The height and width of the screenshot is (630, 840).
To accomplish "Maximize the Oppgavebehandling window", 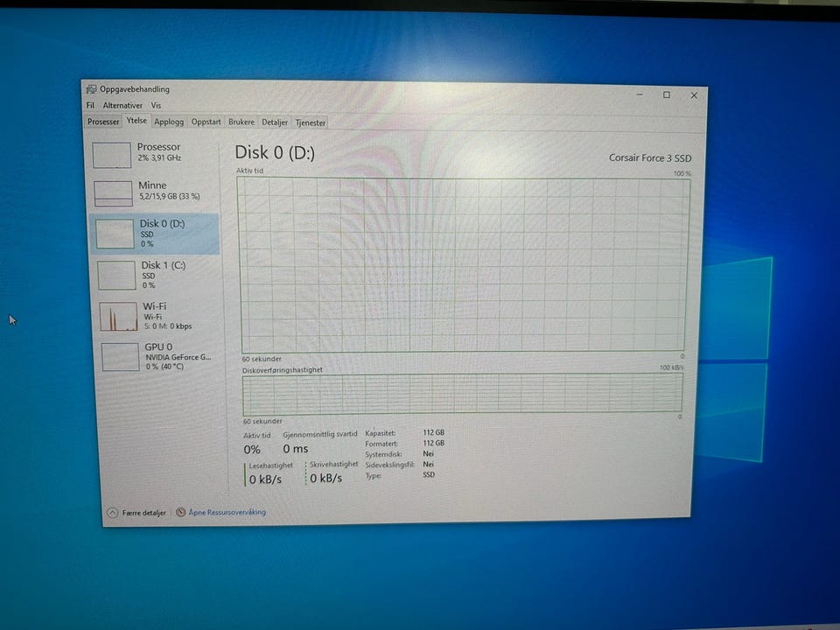I will (x=667, y=94).
